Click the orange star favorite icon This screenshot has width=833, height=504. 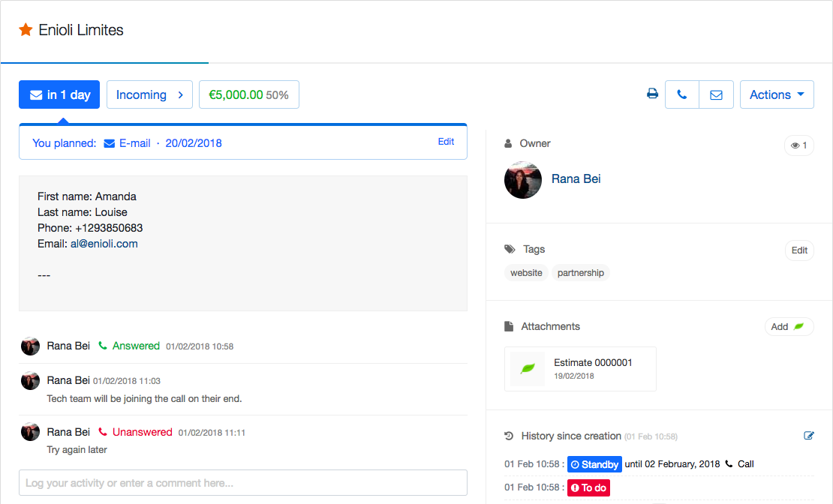pyautogui.click(x=26, y=30)
